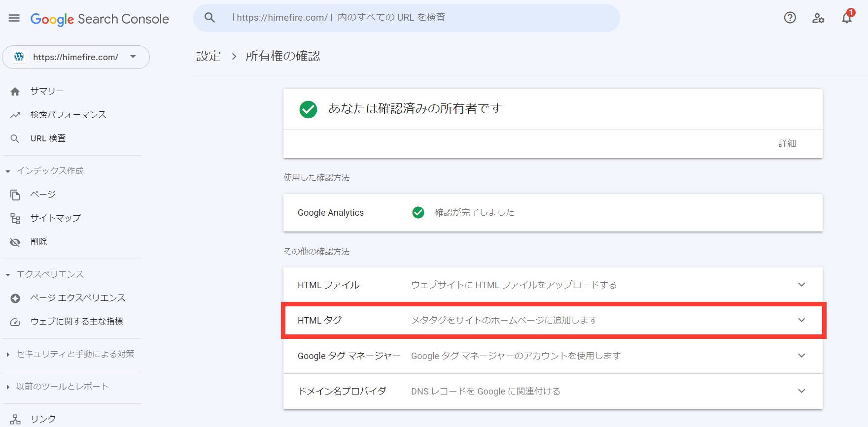The image size is (868, 427).
Task: Click the あなたは確認済みの所有者です heading
Action: pyautogui.click(x=415, y=108)
